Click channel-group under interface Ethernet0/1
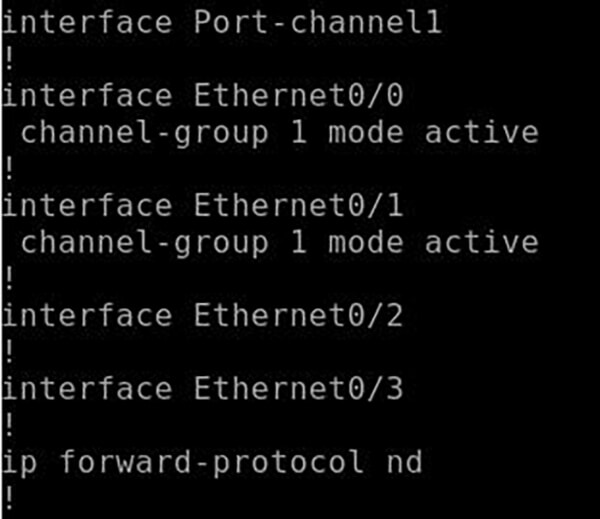Viewport: 600px width, 519px height. point(145,242)
